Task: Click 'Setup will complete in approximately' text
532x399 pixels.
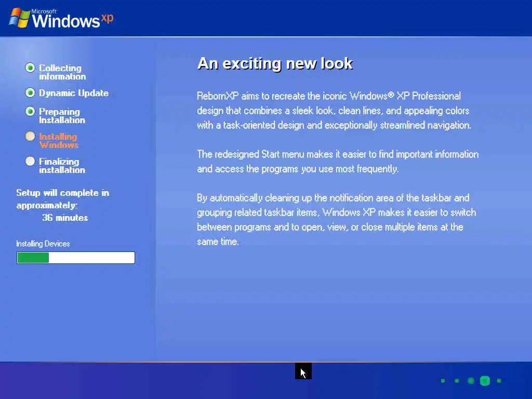Action: coord(63,199)
